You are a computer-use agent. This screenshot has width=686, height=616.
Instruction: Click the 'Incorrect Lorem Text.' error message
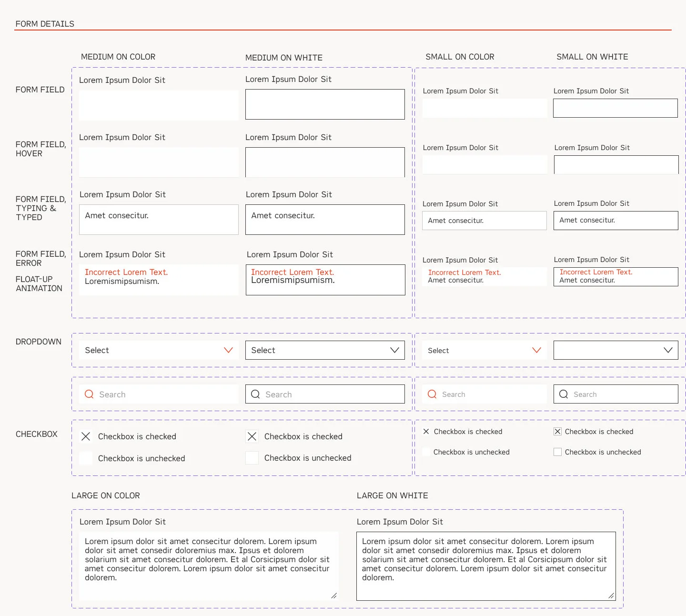click(x=126, y=272)
